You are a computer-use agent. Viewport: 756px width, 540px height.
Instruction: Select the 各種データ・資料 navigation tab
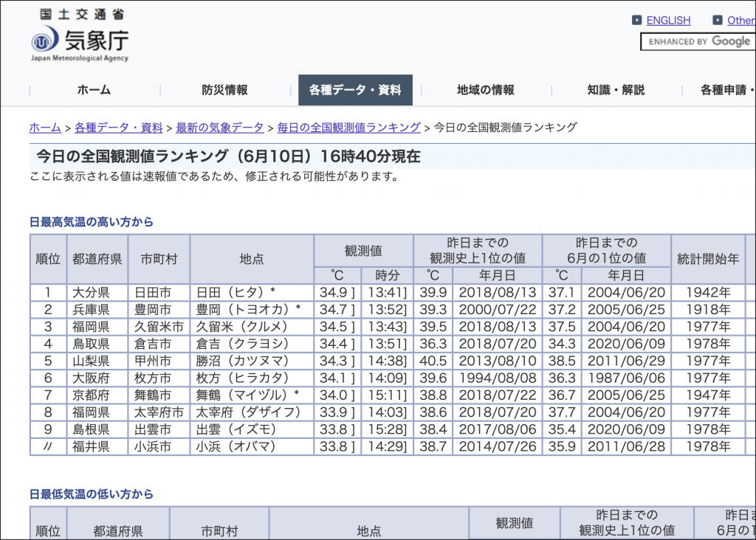pyautogui.click(x=355, y=90)
